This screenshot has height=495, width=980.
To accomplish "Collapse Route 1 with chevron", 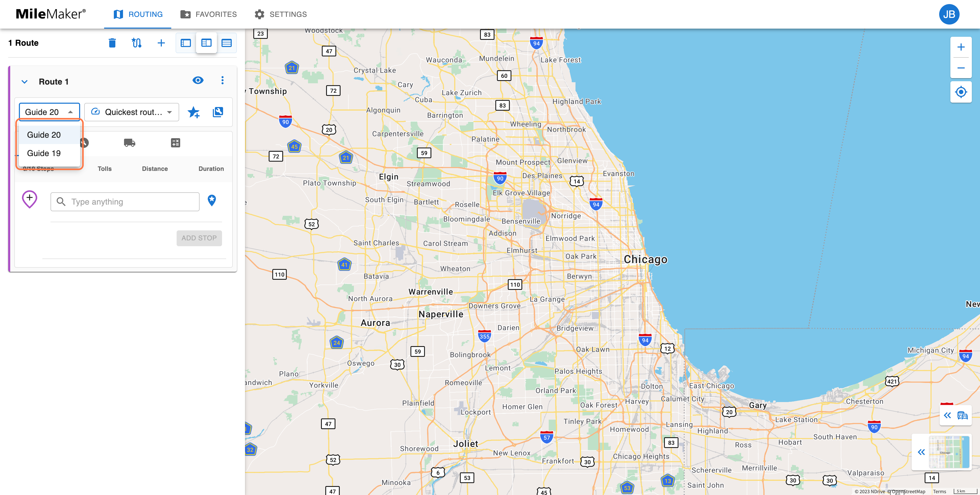I will (25, 82).
